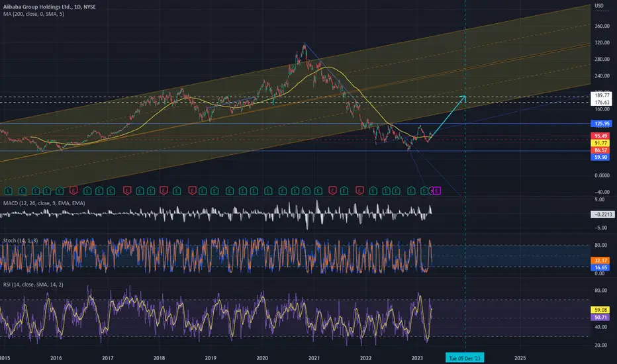Click the blue 125.95 price label
The width and height of the screenshot is (617, 364).
601,124
